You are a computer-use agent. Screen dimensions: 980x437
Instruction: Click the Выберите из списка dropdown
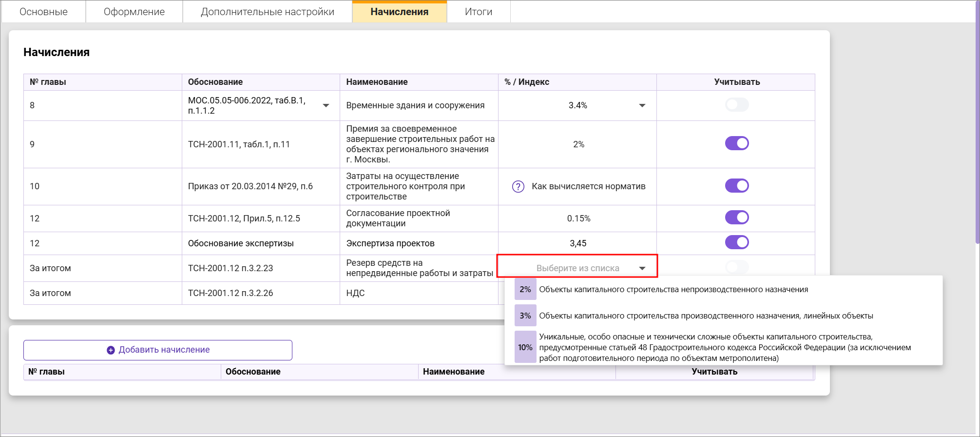577,268
